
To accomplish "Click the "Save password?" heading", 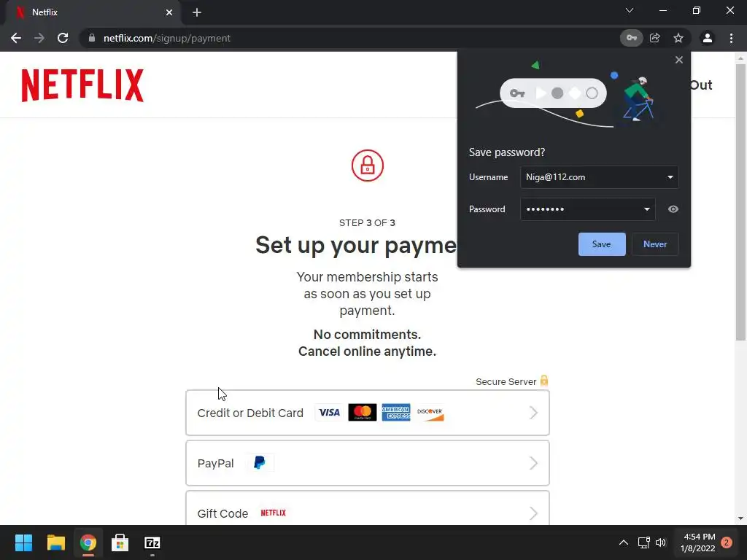I will (507, 152).
